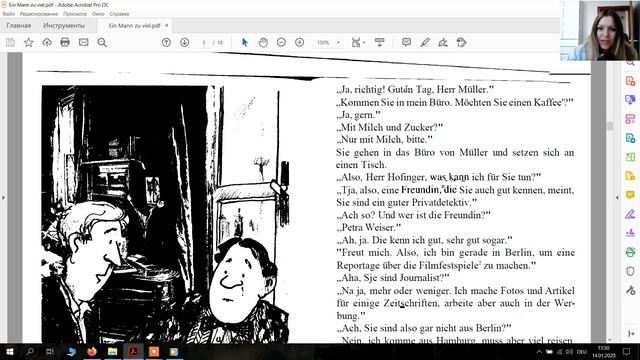This screenshot has width=640, height=360.
Task: Switch to Adobe Acrobat on taskbar
Action: click(133, 351)
